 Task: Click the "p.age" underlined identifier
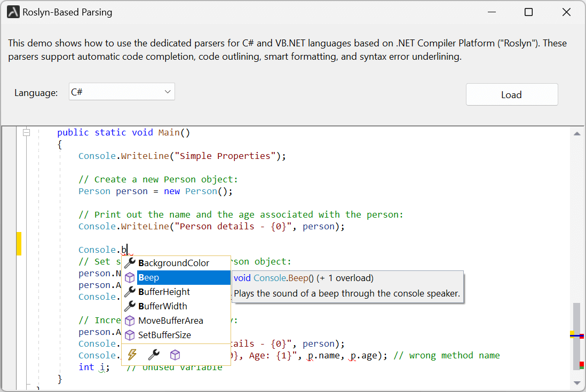coord(363,355)
